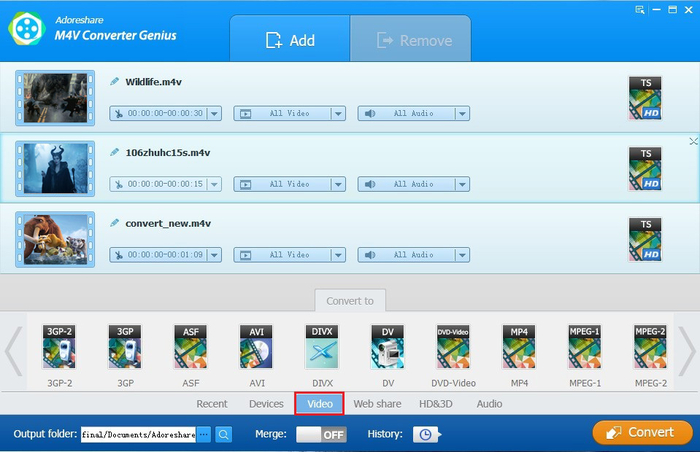Browse output folder with the ellipsis button
This screenshot has height=452, width=700.
pos(204,434)
